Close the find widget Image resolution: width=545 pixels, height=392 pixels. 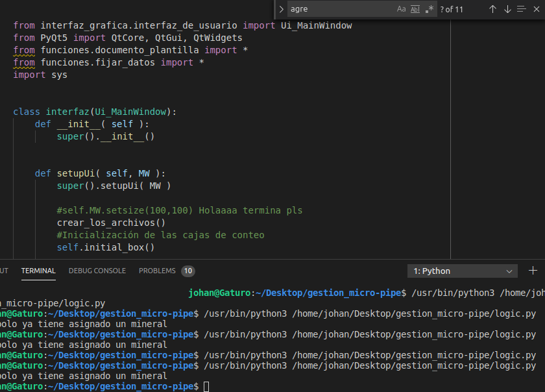(537, 9)
